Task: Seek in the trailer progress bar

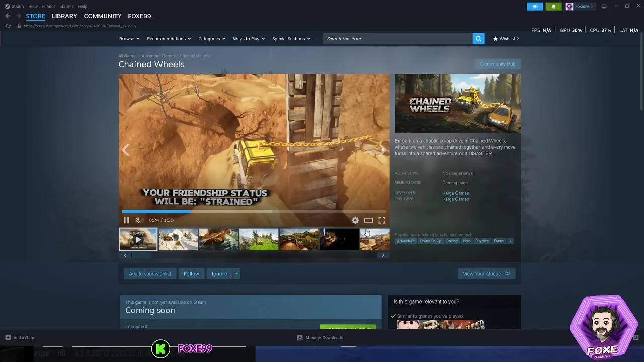Action: [x=254, y=211]
